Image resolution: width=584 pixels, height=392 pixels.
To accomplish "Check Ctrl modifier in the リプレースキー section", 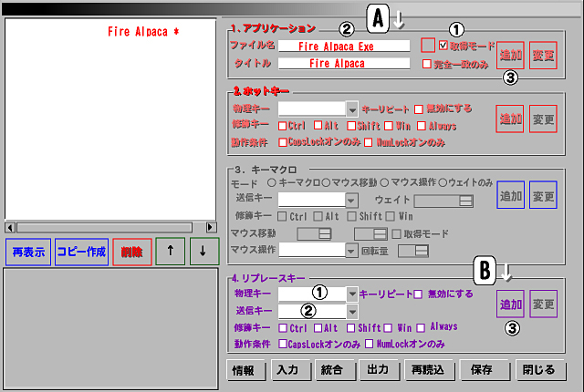I will (x=283, y=328).
